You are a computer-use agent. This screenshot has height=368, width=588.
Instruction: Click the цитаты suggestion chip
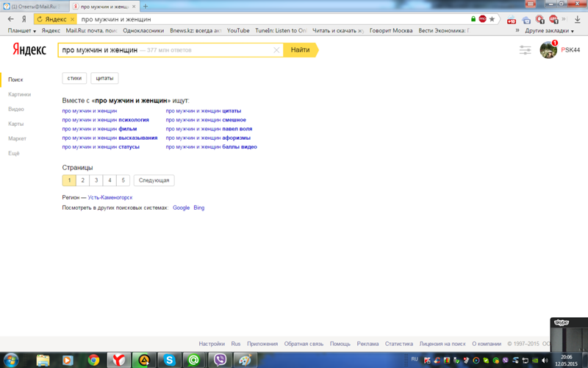coord(104,78)
